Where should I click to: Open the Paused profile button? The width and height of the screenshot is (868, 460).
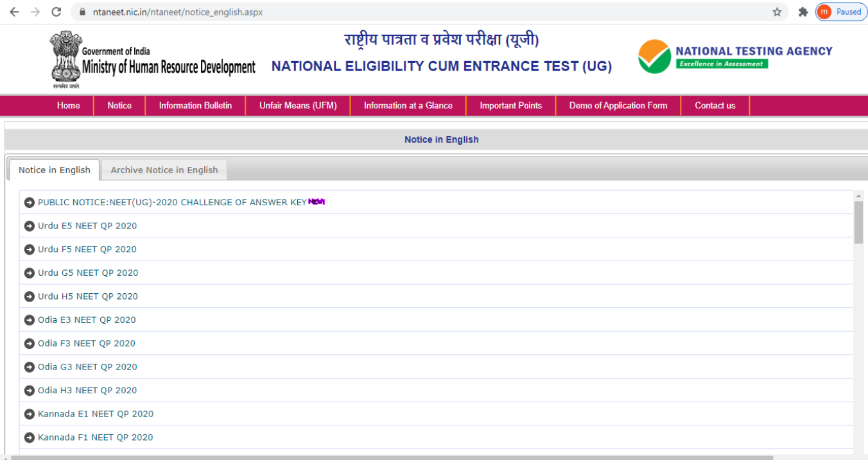[x=841, y=12]
